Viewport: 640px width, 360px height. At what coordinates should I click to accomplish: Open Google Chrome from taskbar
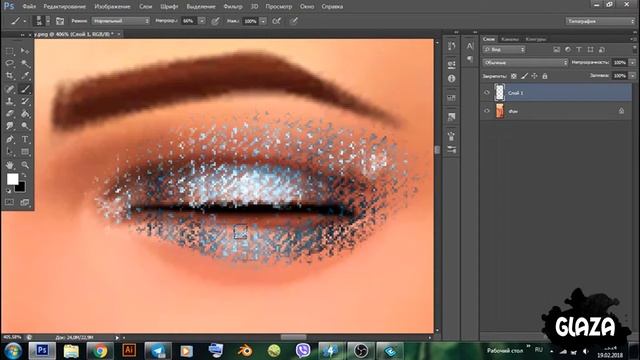[100, 351]
